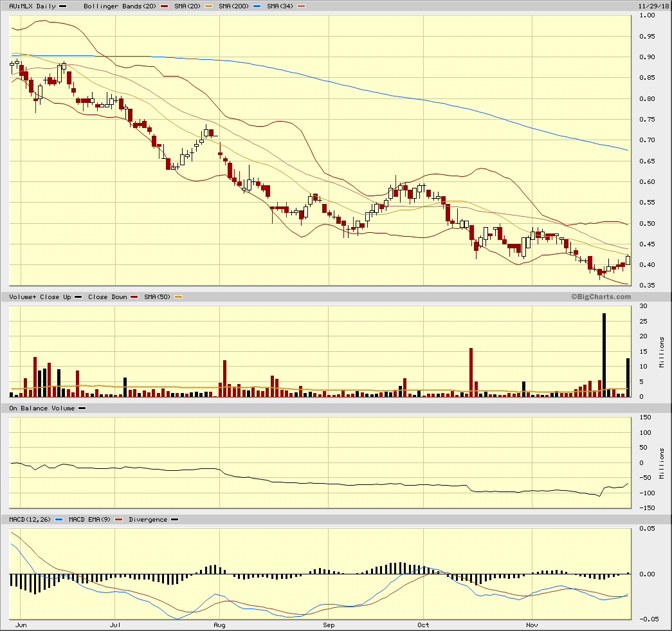Screen dimensions: 672x631
Task: Click the SMA(200) legend label
Action: click(x=233, y=6)
